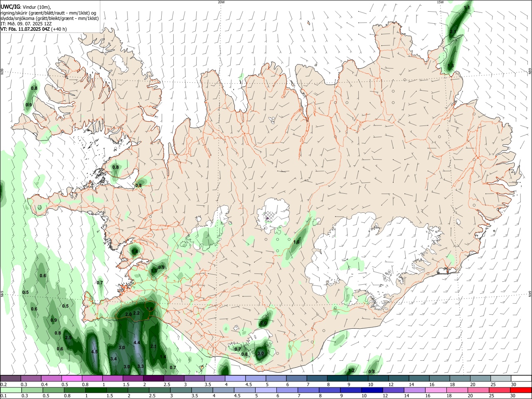The height and width of the screenshot is (399, 532).
Task: Click the dark purple swatch at 2 in top legend row
Action: coord(153,378)
